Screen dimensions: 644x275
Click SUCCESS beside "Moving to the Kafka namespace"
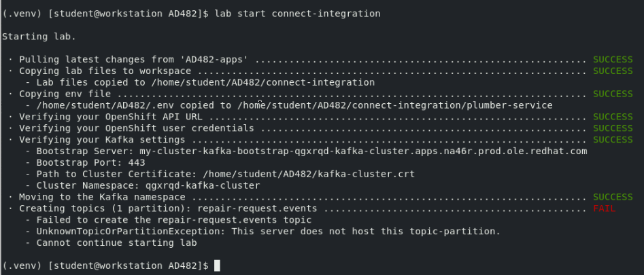[613, 197]
